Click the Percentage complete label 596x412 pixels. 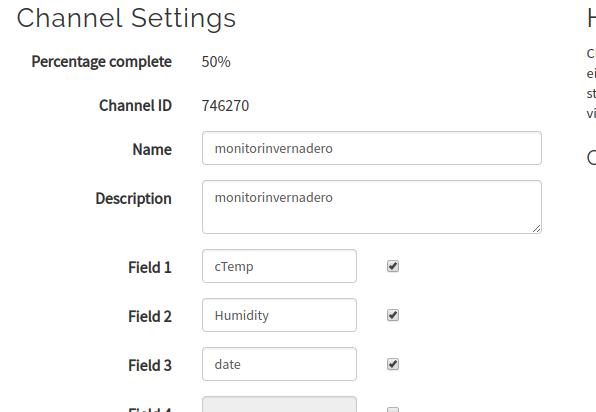coord(101,62)
